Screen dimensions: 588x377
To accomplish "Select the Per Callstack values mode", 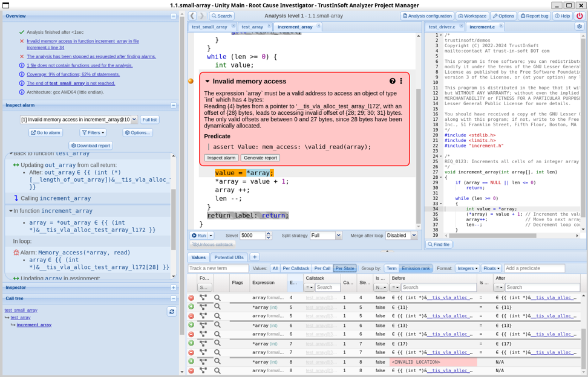I will (x=296, y=268).
